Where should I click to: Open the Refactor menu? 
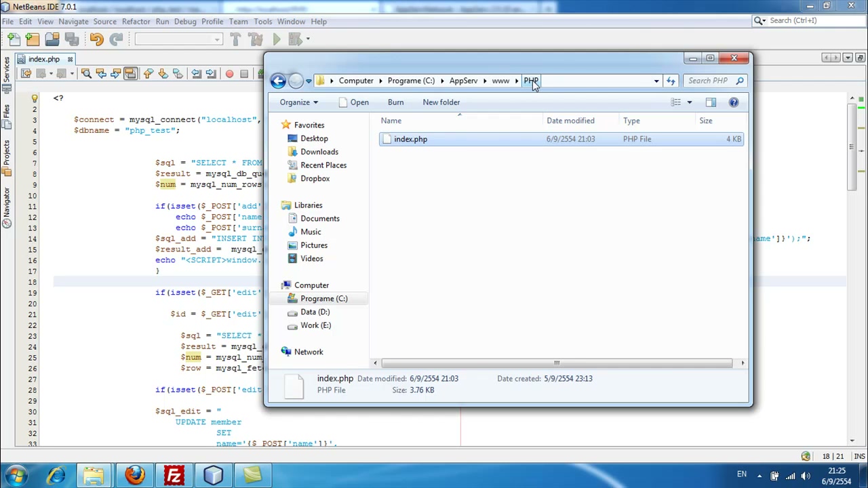click(x=136, y=21)
